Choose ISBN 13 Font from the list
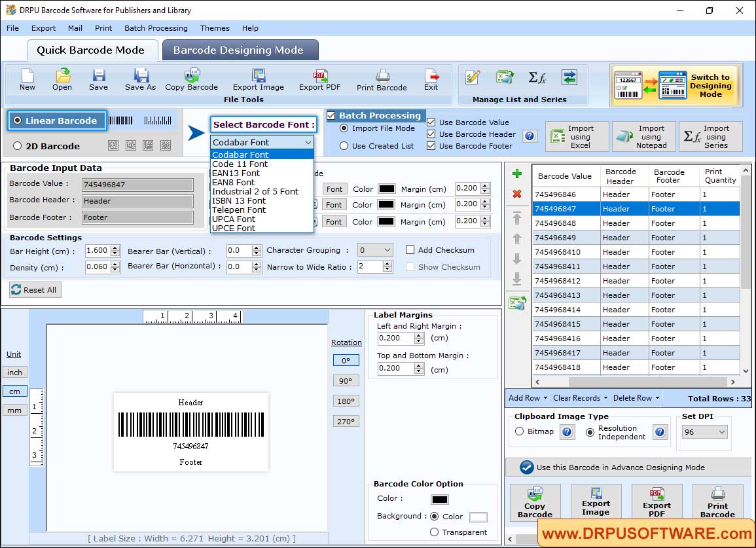 [262, 201]
